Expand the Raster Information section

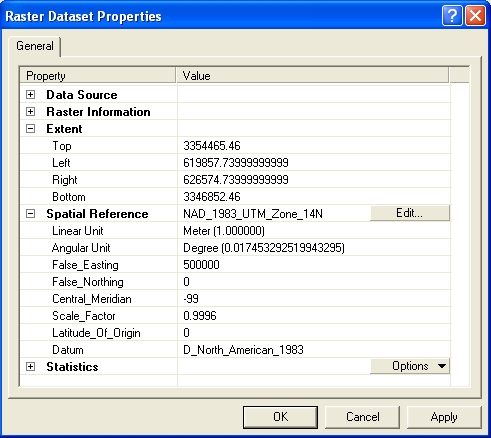(30, 112)
